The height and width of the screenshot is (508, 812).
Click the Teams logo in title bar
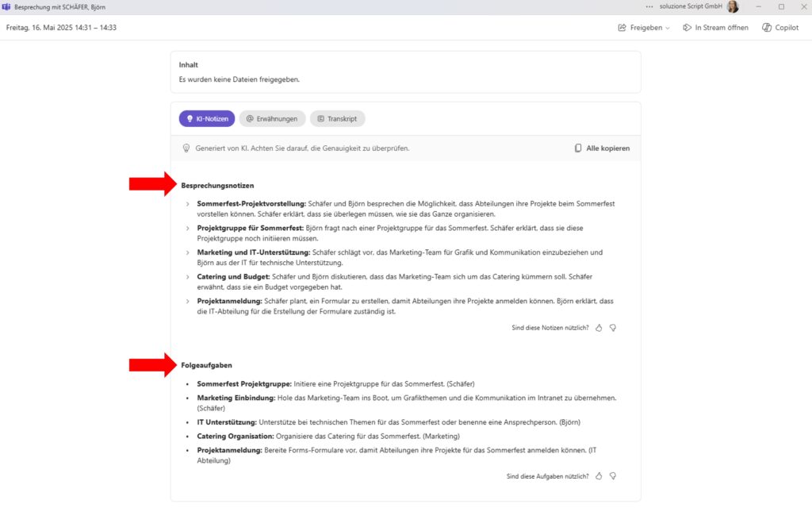point(6,6)
